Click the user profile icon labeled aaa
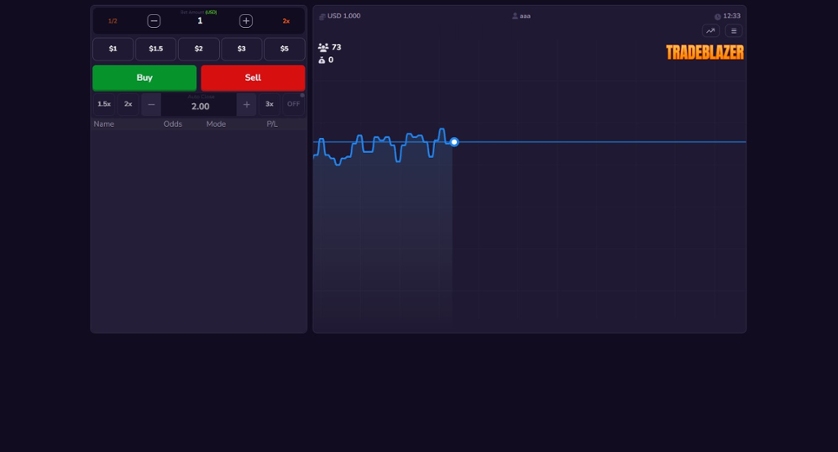Viewport: 838px width, 452px height. [516, 16]
